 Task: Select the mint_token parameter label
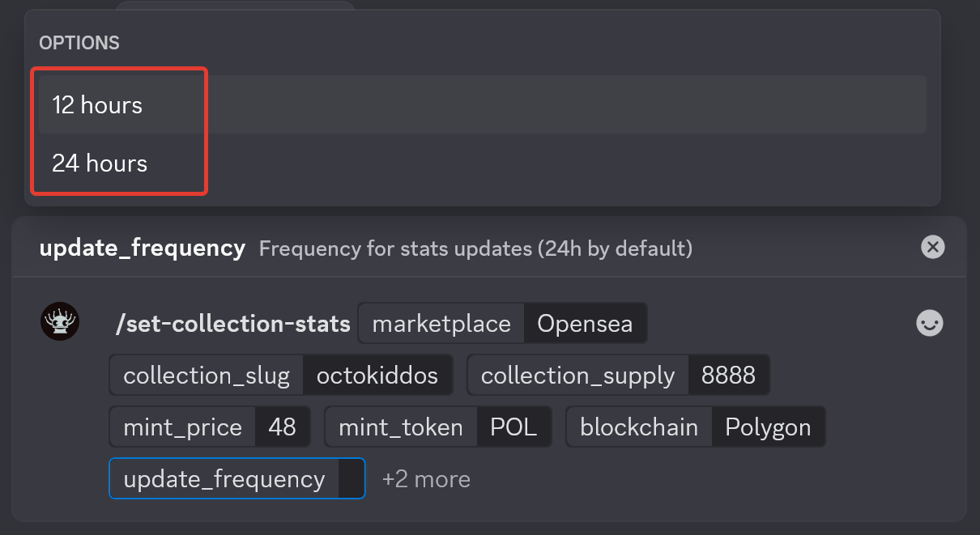401,427
